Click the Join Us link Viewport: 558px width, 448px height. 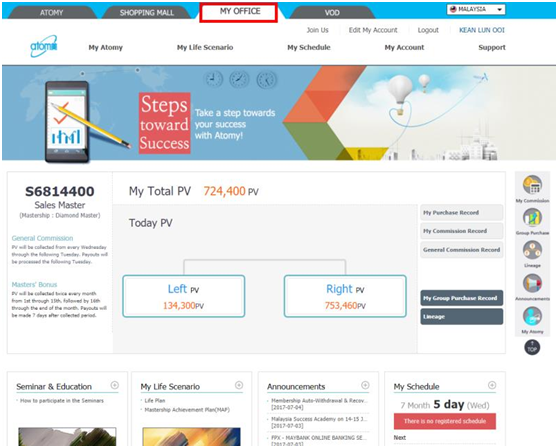(318, 30)
